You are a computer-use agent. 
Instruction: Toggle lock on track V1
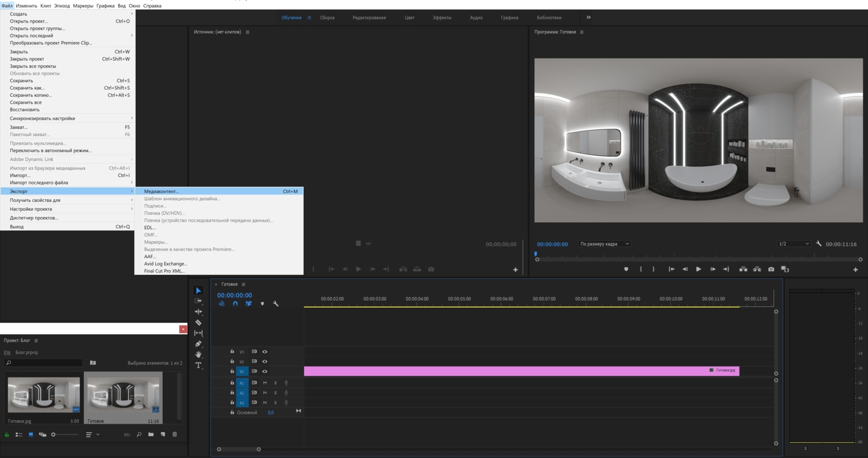[232, 371]
